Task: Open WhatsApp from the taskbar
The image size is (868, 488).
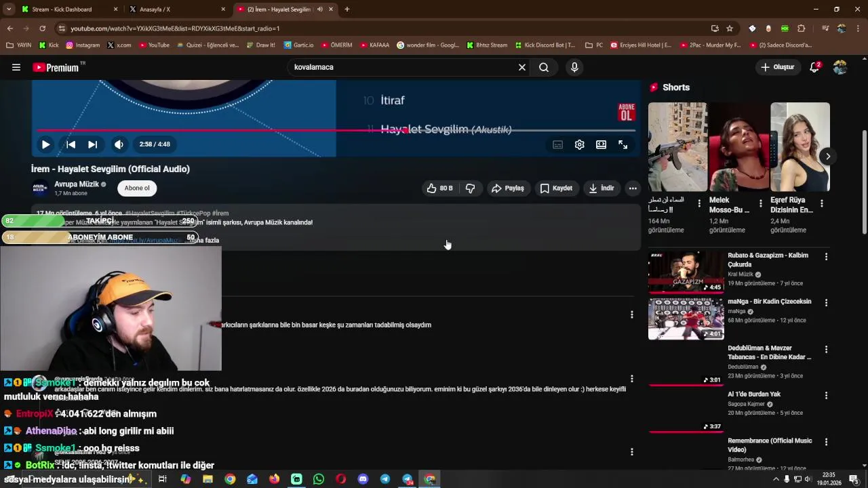Action: coord(319,479)
